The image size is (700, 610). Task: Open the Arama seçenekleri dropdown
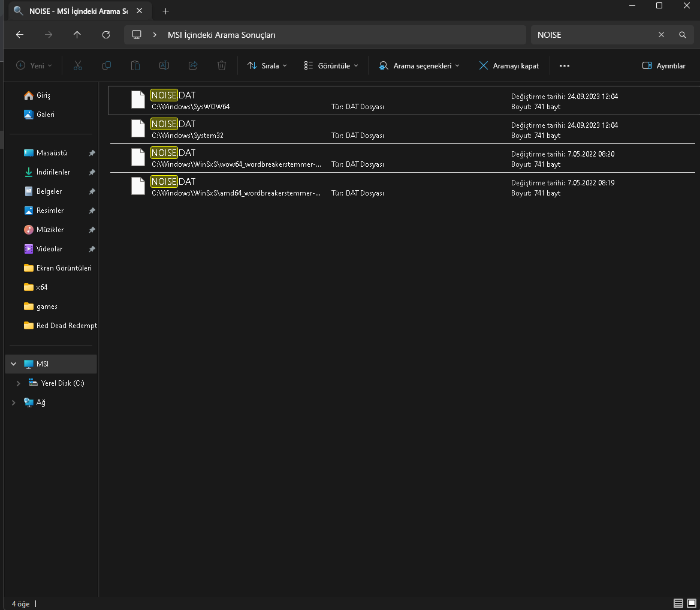(419, 66)
